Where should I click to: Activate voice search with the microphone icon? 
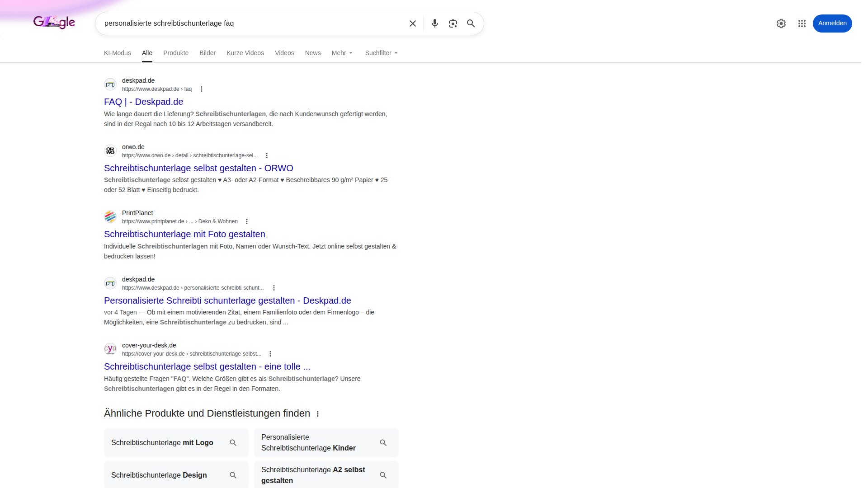[434, 23]
